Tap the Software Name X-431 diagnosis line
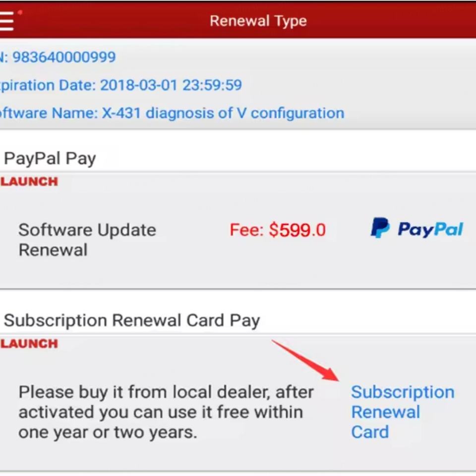Screen dimensions: 476x476 pos(172,113)
